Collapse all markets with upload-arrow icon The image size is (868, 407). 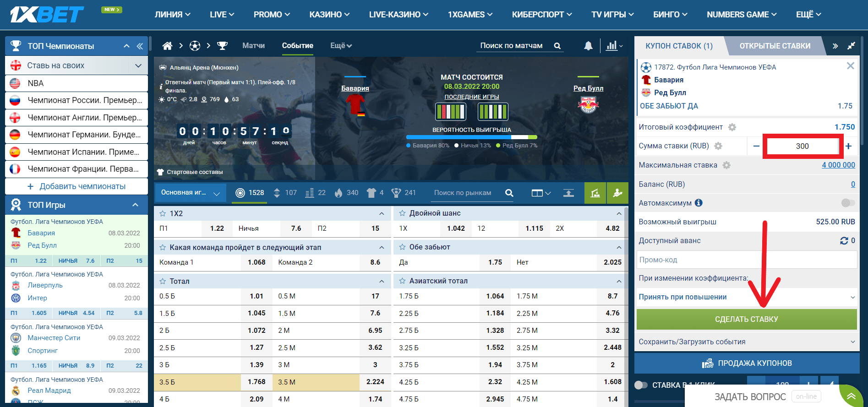568,193
